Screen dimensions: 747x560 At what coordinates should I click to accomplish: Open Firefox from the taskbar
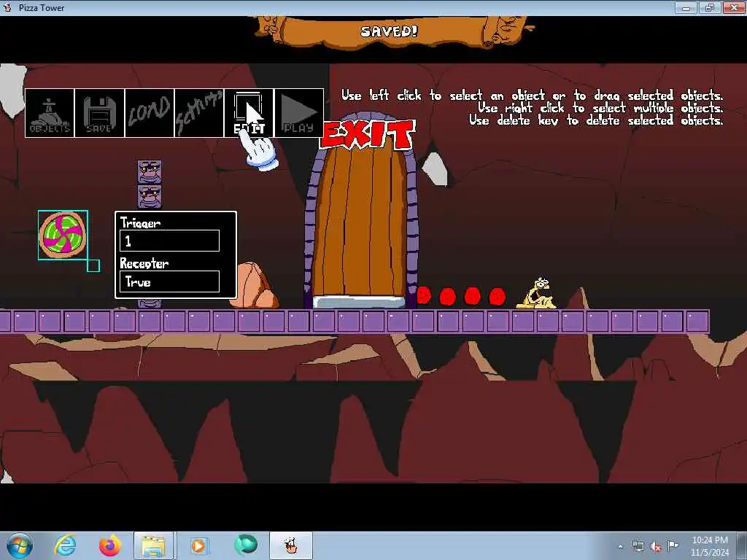[x=110, y=545]
